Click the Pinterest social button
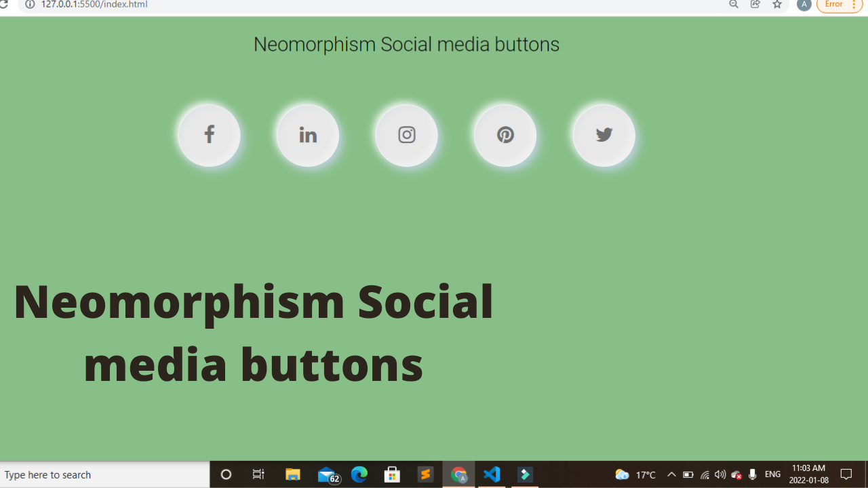This screenshot has width=868, height=488. [x=505, y=136]
